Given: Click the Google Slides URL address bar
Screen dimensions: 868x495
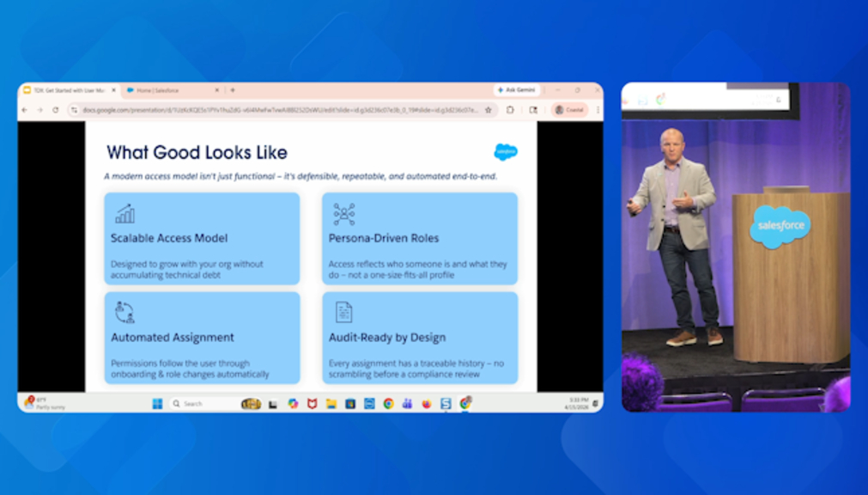Looking at the screenshot, I should coord(275,110).
